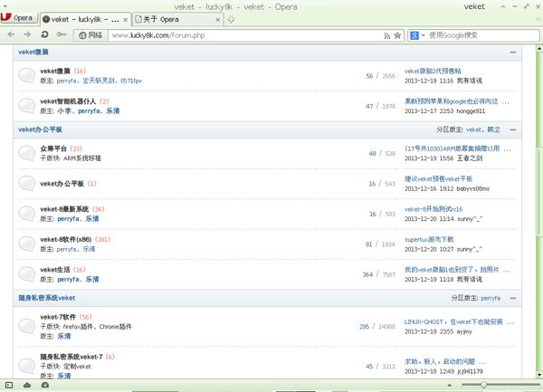
Task: Click bubble icon beside veket办公平板 (1)
Action: 26,184
